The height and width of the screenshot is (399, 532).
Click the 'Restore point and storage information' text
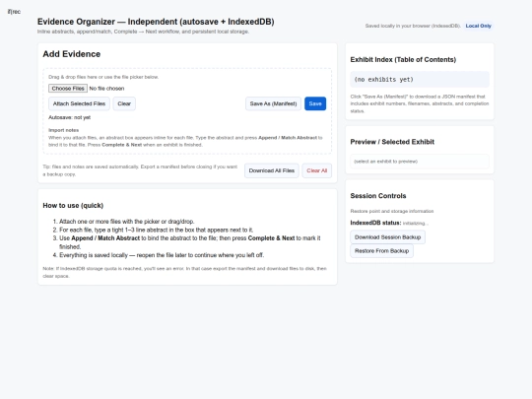pyautogui.click(x=392, y=211)
